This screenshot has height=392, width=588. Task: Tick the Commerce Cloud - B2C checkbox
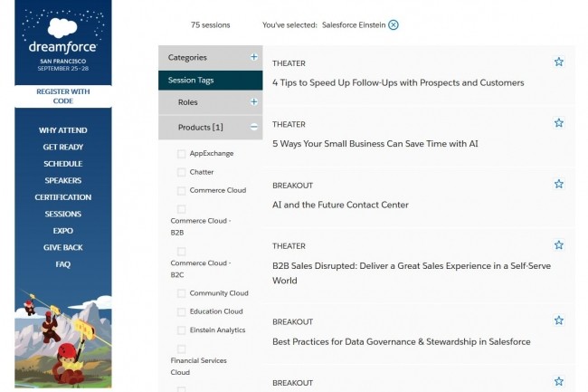tap(181, 252)
